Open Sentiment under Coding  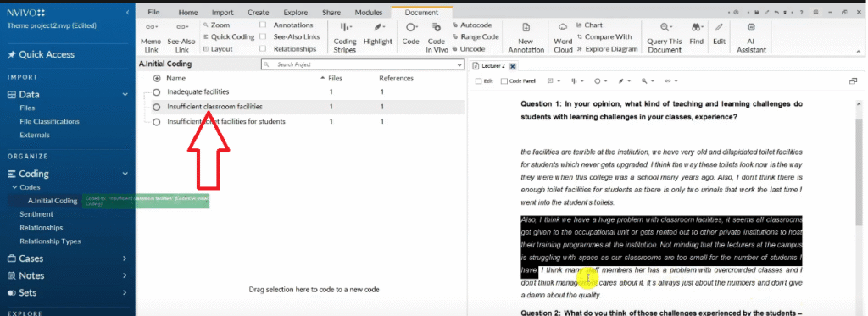coord(36,214)
